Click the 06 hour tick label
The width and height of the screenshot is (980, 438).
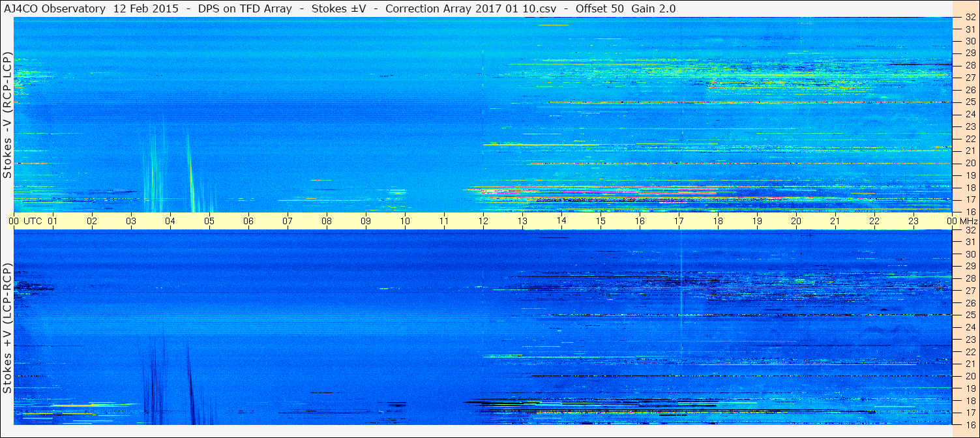click(248, 221)
